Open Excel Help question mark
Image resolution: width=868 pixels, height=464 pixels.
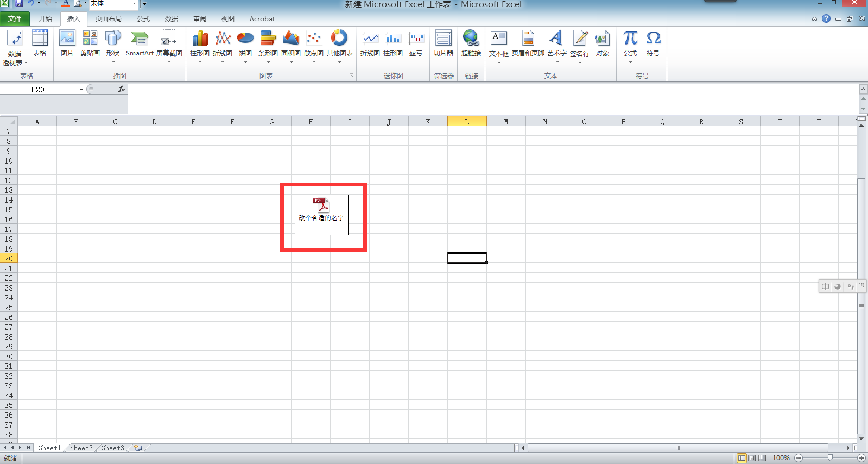click(x=826, y=18)
